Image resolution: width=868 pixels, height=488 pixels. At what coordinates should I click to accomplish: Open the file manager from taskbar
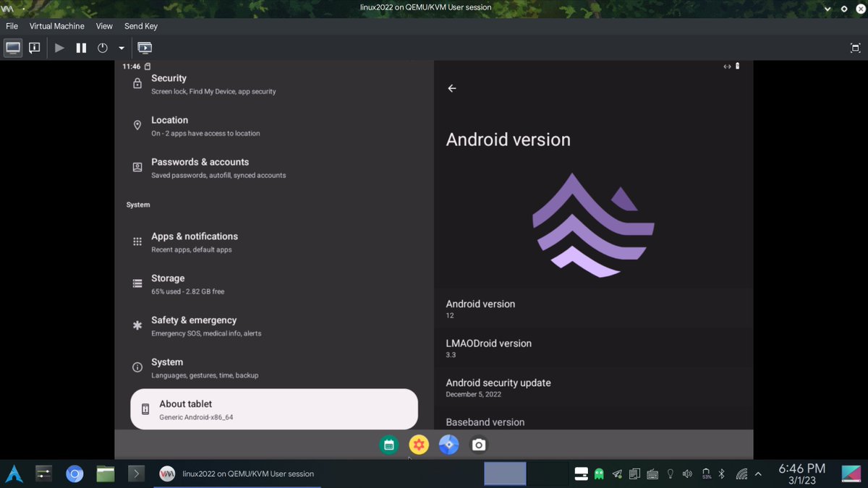(x=106, y=474)
